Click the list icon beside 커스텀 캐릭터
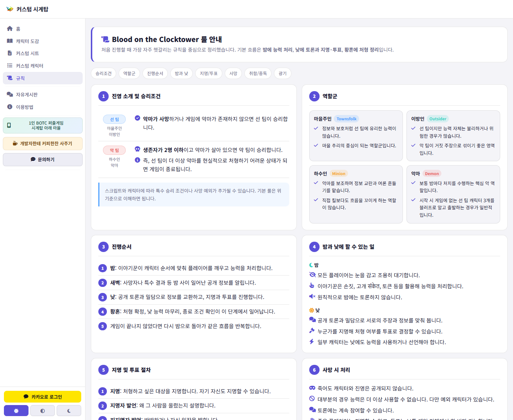Image resolution: width=513 pixels, height=420 pixels. 10,65
